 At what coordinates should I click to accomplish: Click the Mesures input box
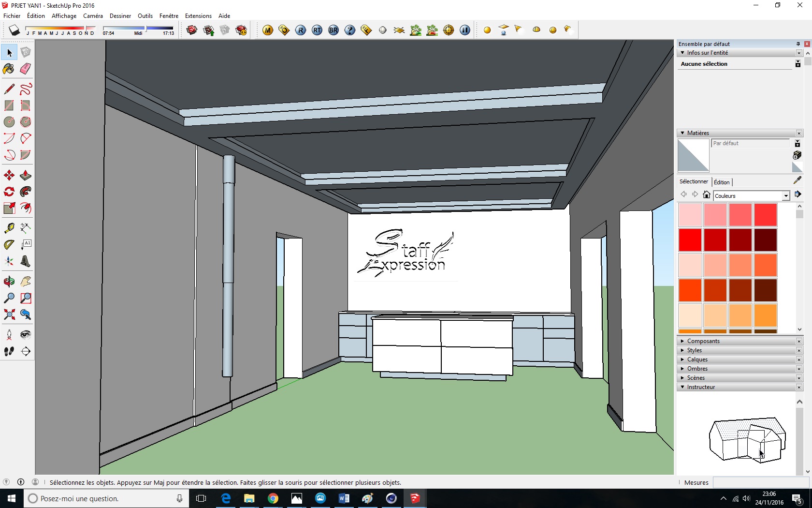tap(761, 482)
